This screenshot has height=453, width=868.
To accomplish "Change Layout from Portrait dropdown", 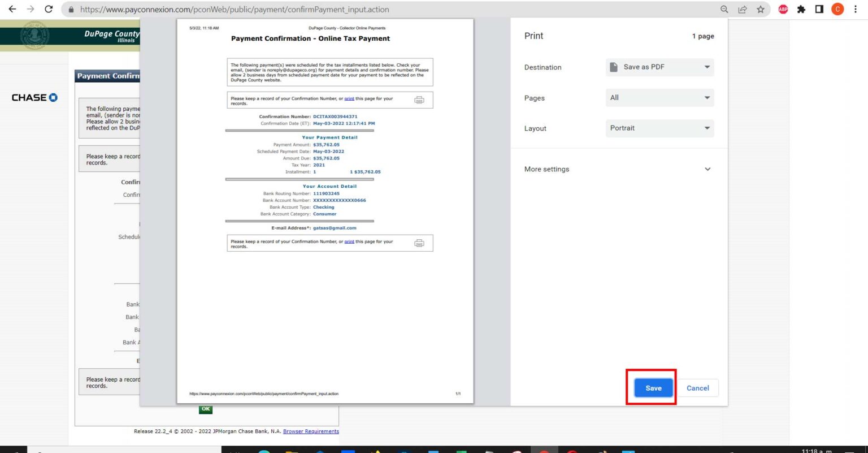I will point(659,128).
